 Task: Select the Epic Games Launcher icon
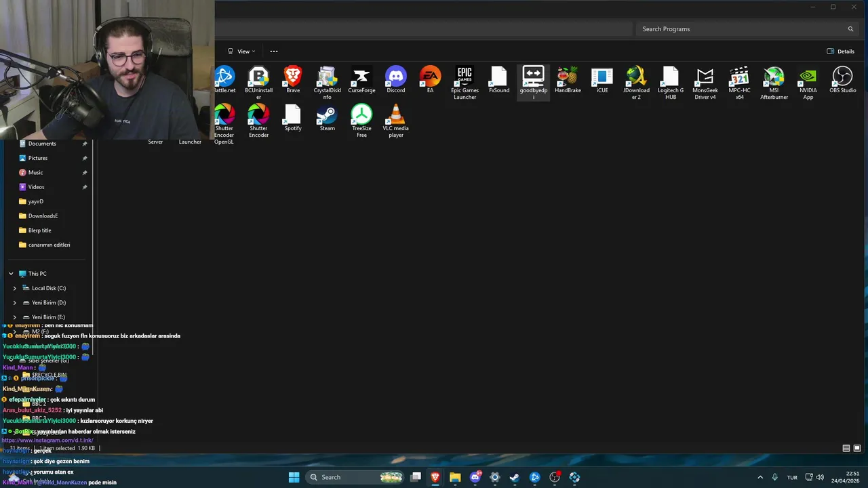(465, 83)
